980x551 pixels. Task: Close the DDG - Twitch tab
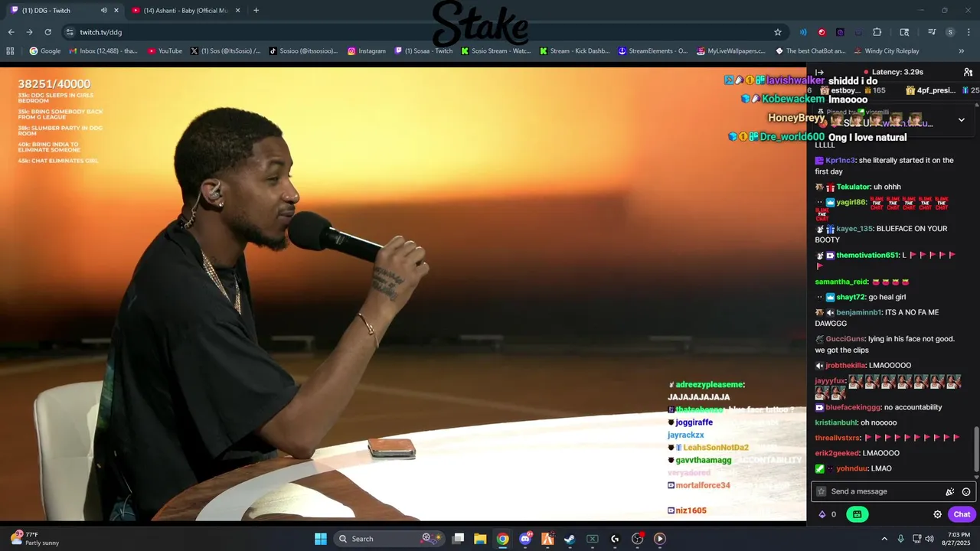click(x=116, y=11)
